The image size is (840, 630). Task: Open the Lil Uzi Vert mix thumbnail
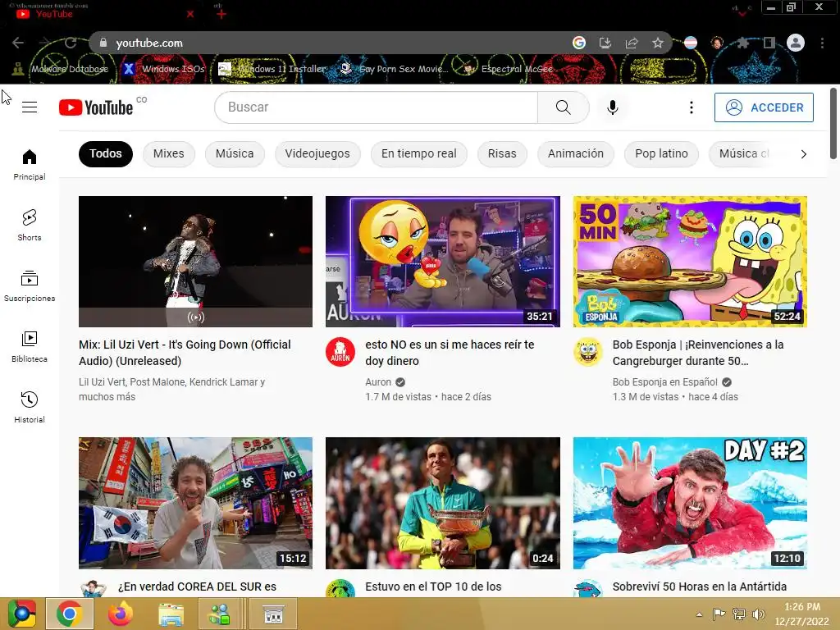[x=195, y=262]
